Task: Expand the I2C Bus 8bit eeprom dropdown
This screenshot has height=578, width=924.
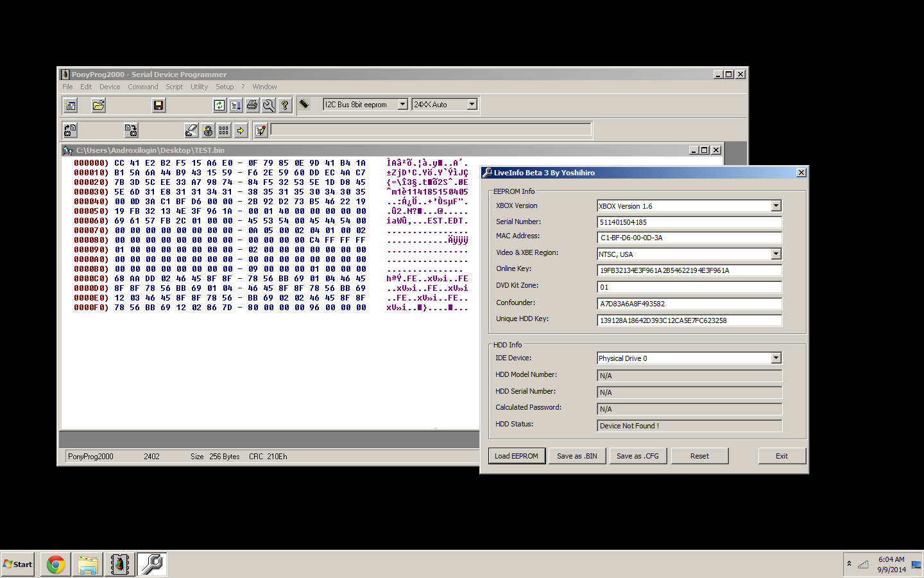Action: 403,104
